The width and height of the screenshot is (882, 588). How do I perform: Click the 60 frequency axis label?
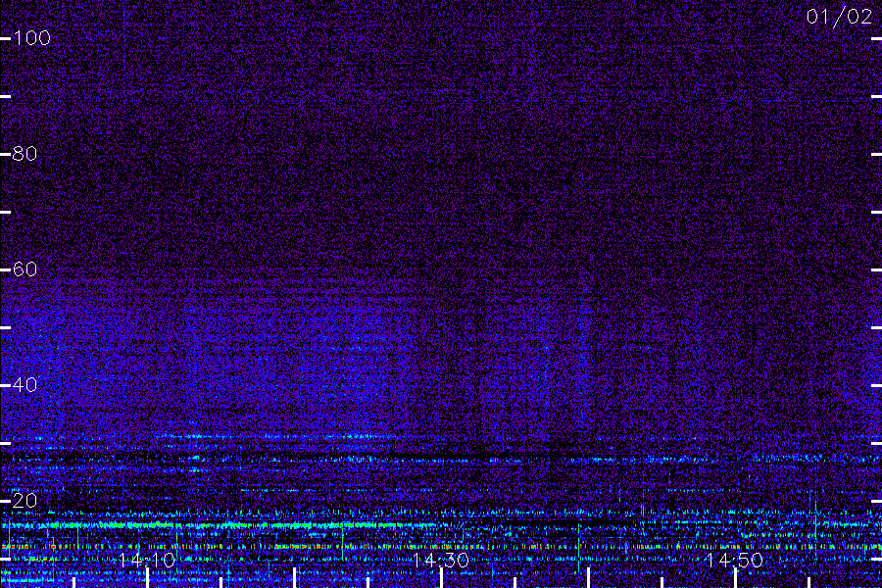click(24, 269)
